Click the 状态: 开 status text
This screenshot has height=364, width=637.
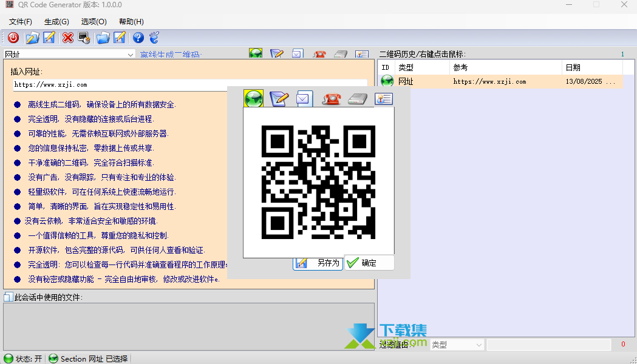tap(29, 359)
